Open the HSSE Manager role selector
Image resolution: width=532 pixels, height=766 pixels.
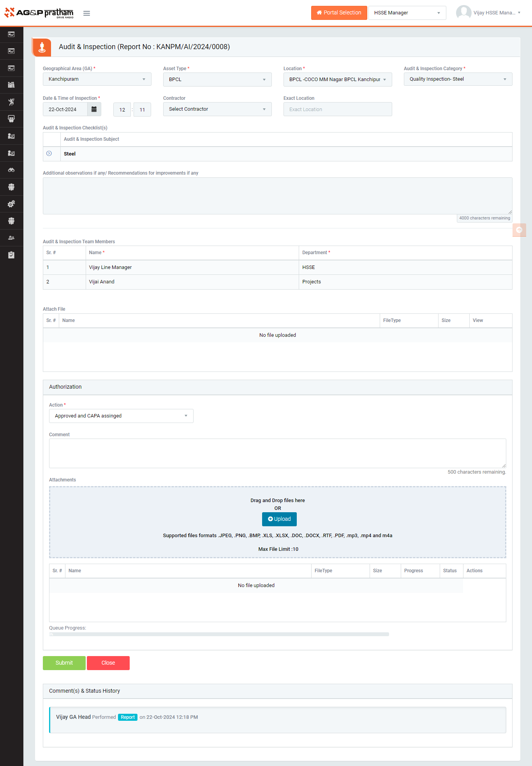click(407, 13)
